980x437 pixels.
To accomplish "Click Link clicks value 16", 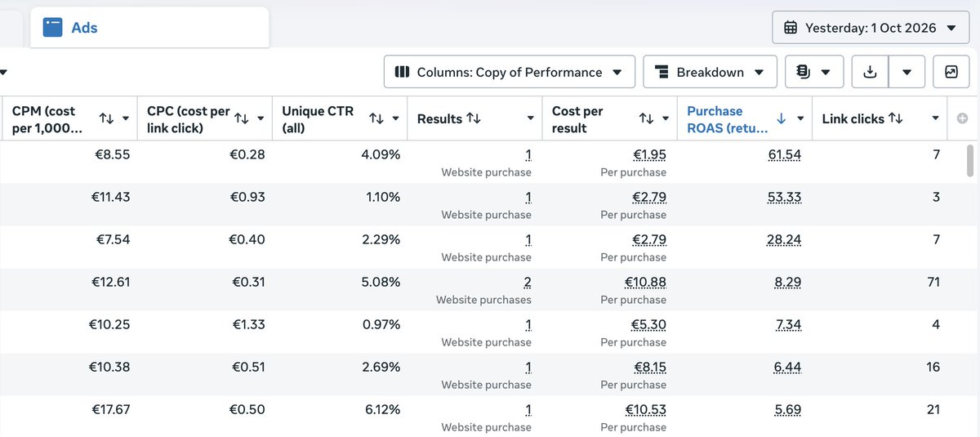I will tap(933, 367).
